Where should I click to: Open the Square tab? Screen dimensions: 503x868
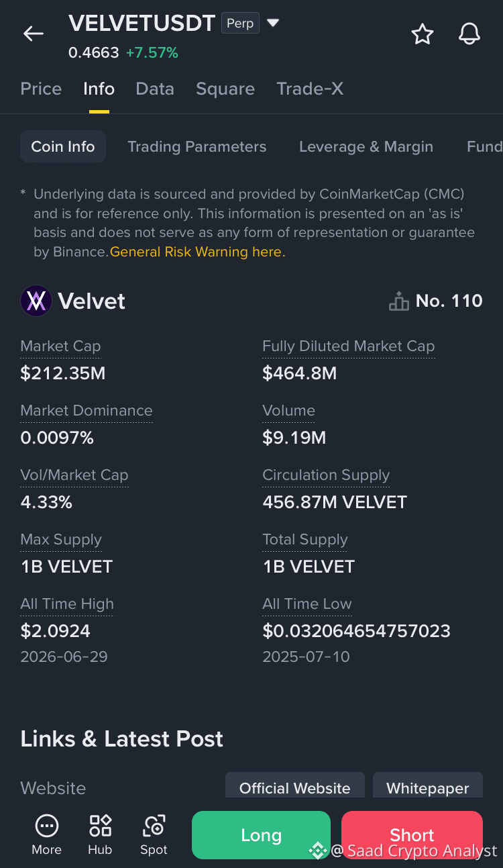coord(225,89)
